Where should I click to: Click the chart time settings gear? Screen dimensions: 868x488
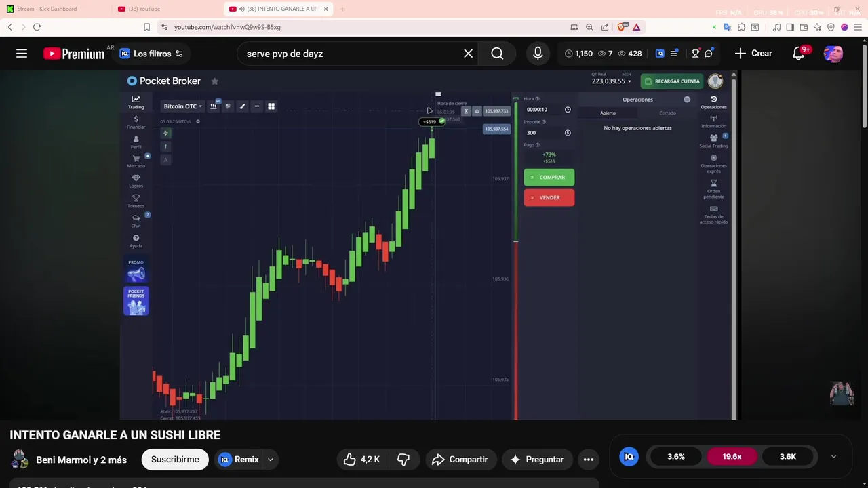(x=198, y=121)
